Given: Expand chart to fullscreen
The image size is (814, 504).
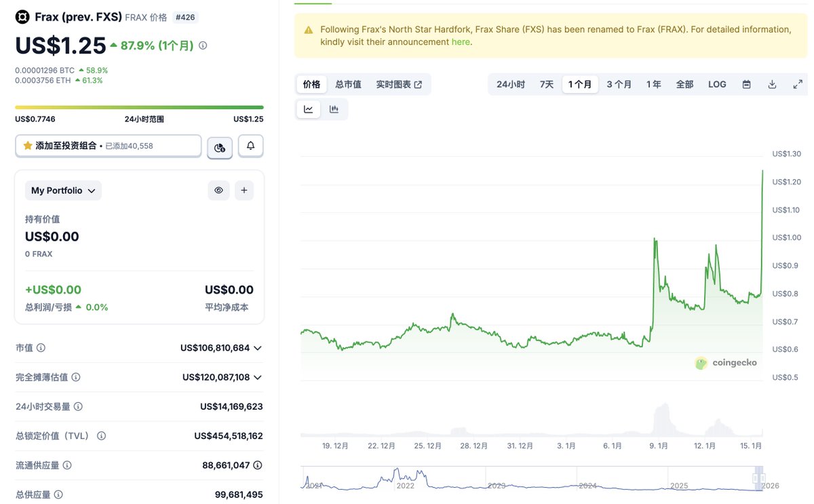Looking at the screenshot, I should (x=798, y=85).
